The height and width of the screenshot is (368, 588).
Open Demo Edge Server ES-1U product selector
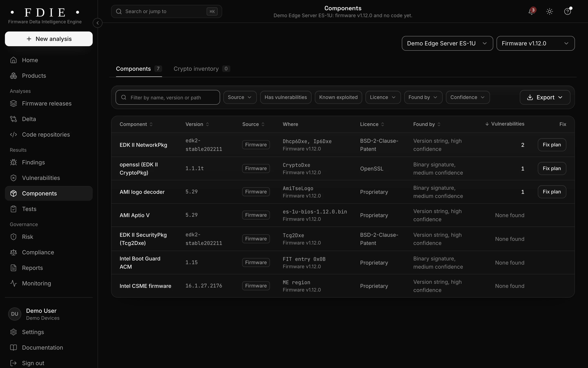click(x=447, y=43)
